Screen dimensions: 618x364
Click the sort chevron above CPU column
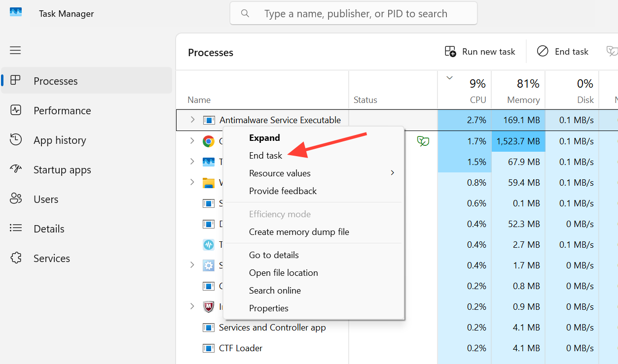pyautogui.click(x=449, y=78)
